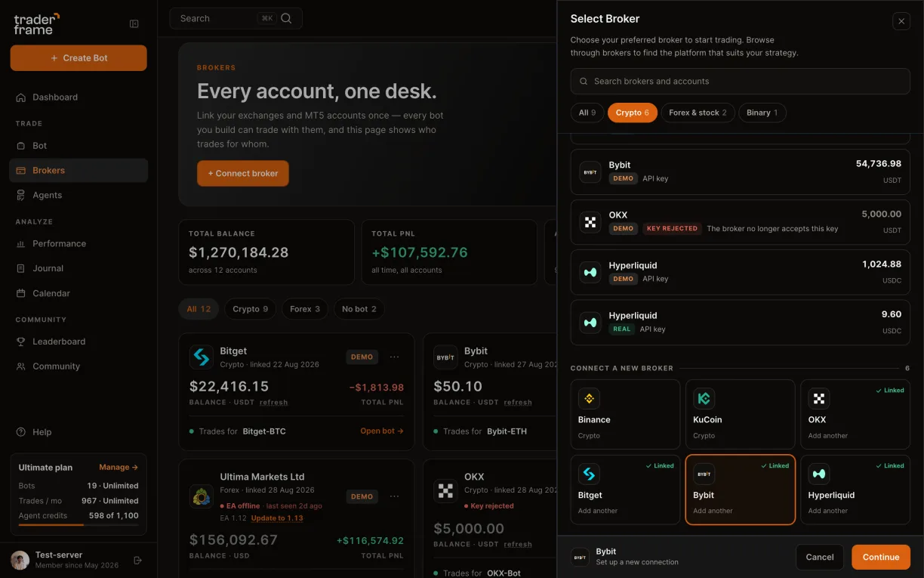Choose Bybit Add another tile
The height and width of the screenshot is (578, 924).
tap(740, 490)
